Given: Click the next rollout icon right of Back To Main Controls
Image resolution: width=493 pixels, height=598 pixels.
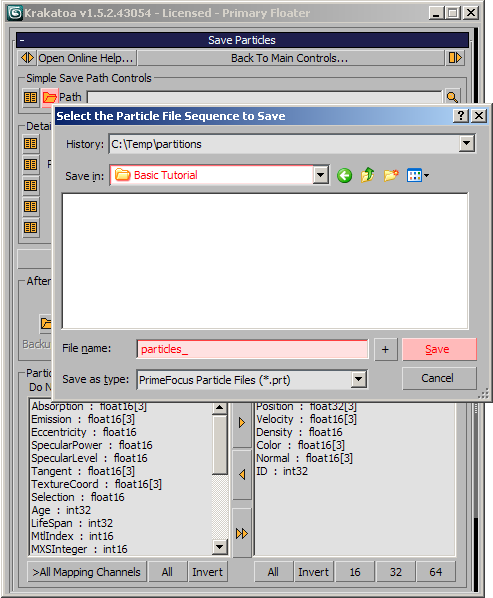Looking at the screenshot, I should (x=455, y=58).
